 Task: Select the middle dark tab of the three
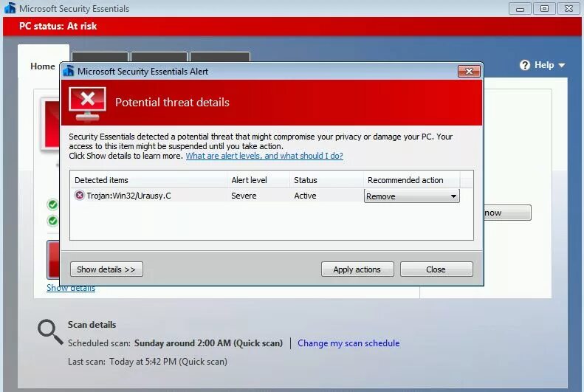159,57
